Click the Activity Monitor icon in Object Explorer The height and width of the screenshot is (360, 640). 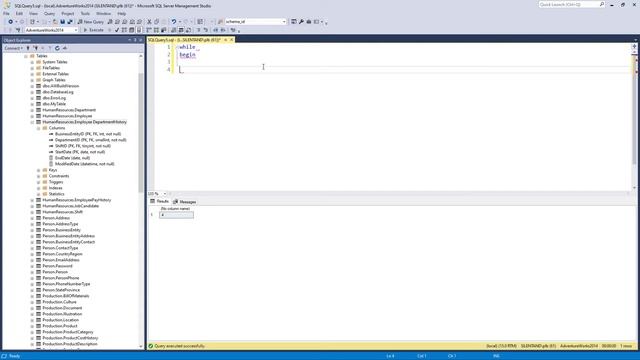pos(64,48)
